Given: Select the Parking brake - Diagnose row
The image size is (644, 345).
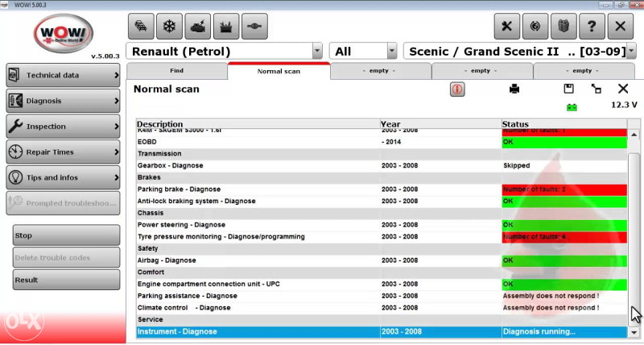Looking at the screenshot, I should 382,189.
